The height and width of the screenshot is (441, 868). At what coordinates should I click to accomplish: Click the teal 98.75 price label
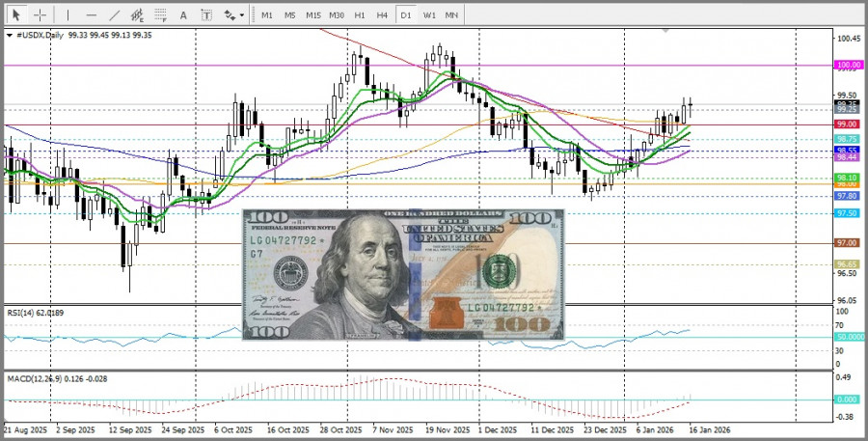coord(848,139)
